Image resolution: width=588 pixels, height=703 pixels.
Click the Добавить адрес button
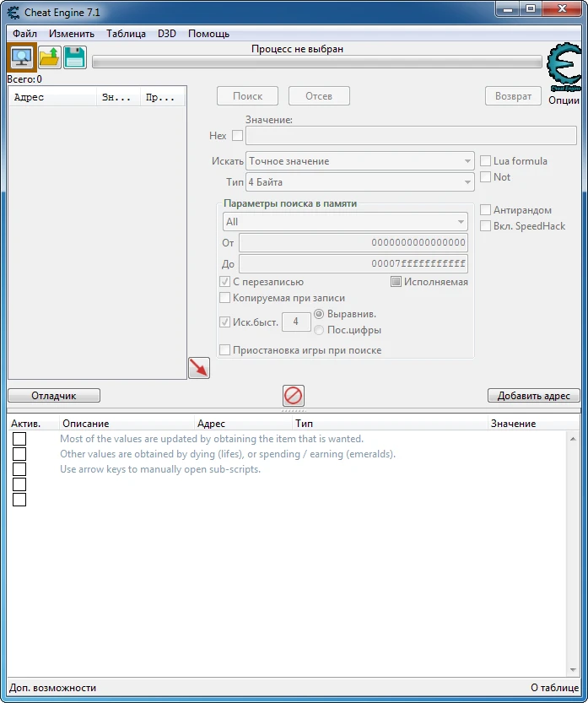coord(533,396)
